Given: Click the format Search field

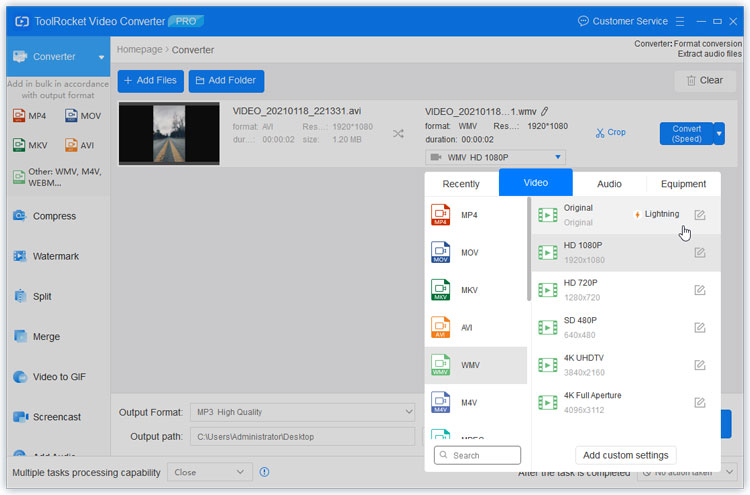Looking at the screenshot, I should [x=477, y=455].
